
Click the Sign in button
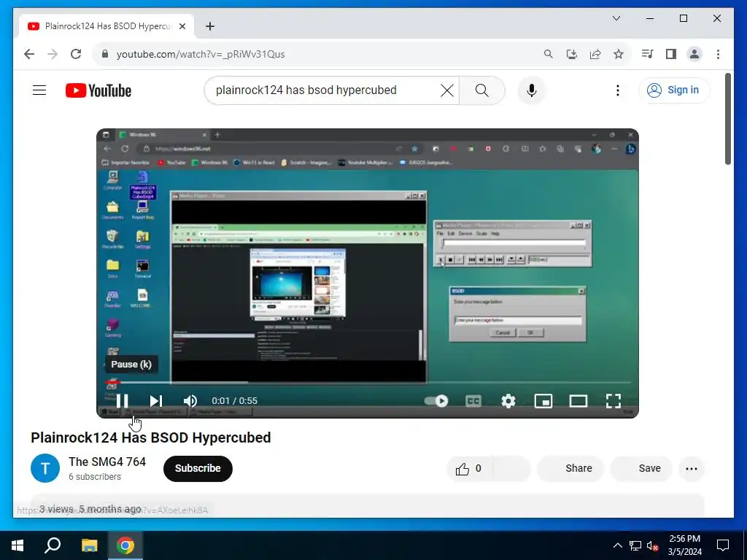tap(674, 90)
